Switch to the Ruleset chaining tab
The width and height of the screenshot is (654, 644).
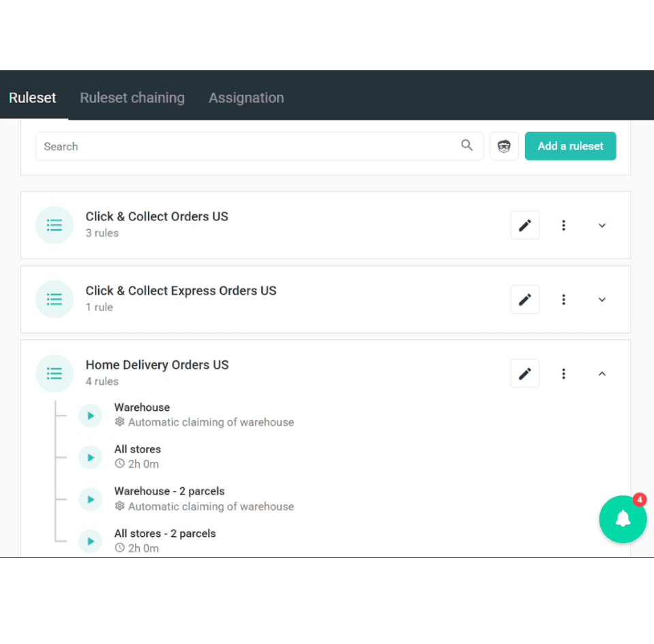point(132,98)
